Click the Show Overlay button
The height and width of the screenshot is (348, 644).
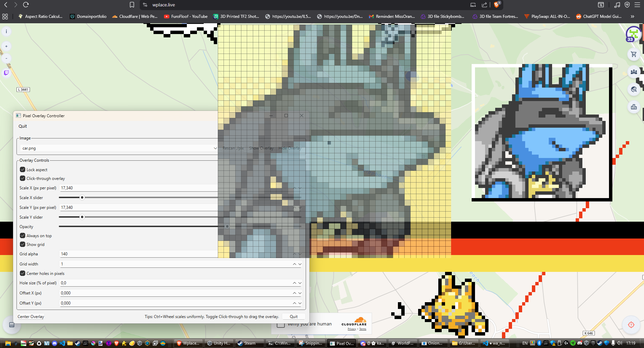(x=261, y=148)
